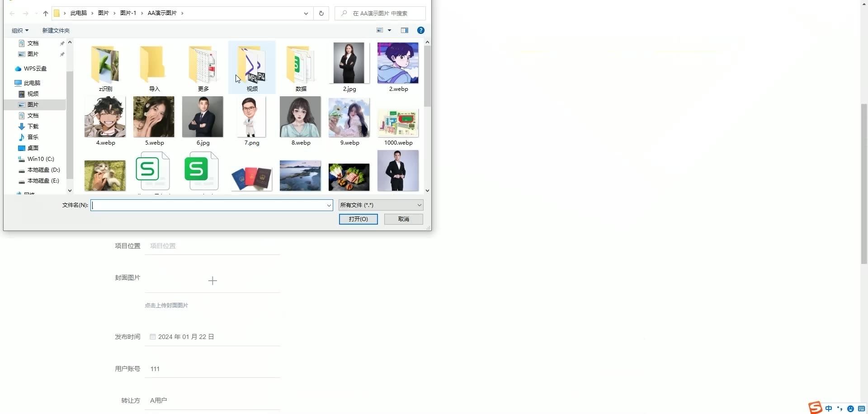Select the food platter thumbnail
This screenshot has height=414, width=868.
[349, 177]
